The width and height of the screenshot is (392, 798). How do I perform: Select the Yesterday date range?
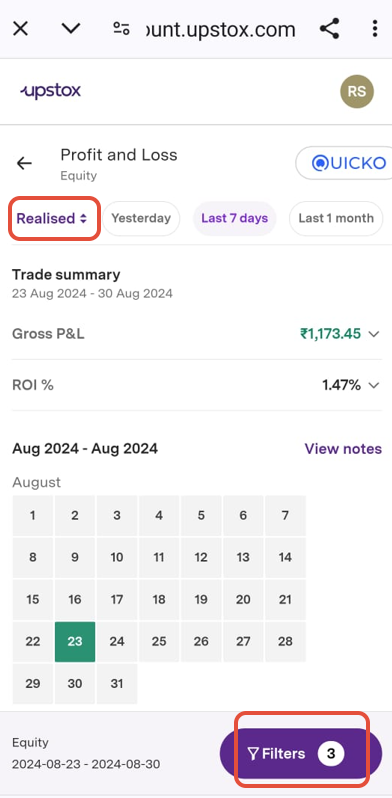[x=141, y=218]
